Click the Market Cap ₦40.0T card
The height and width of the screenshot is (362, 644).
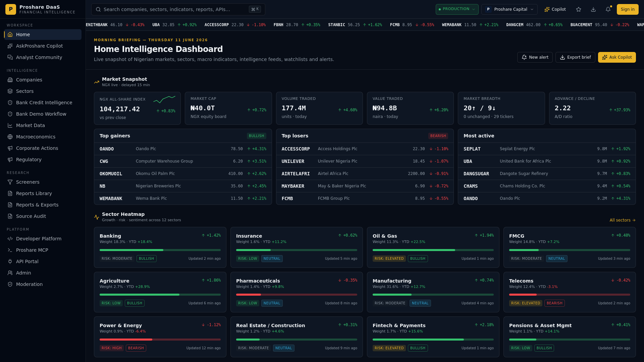tap(228, 108)
